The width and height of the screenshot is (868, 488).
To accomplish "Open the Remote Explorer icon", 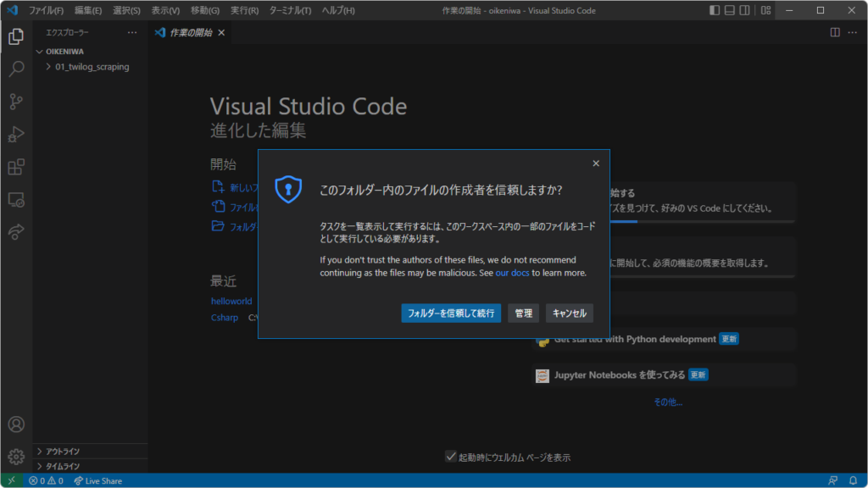I will (x=16, y=200).
